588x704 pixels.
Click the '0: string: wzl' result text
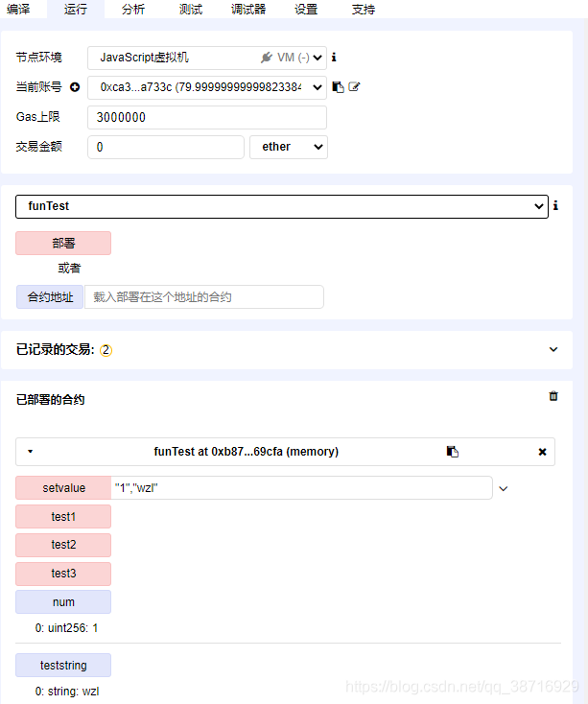(67, 692)
